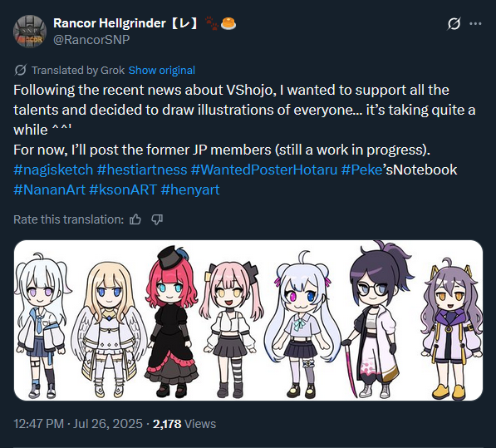Open the three-dot more options menu
This screenshot has width=496, height=448.
tap(475, 24)
